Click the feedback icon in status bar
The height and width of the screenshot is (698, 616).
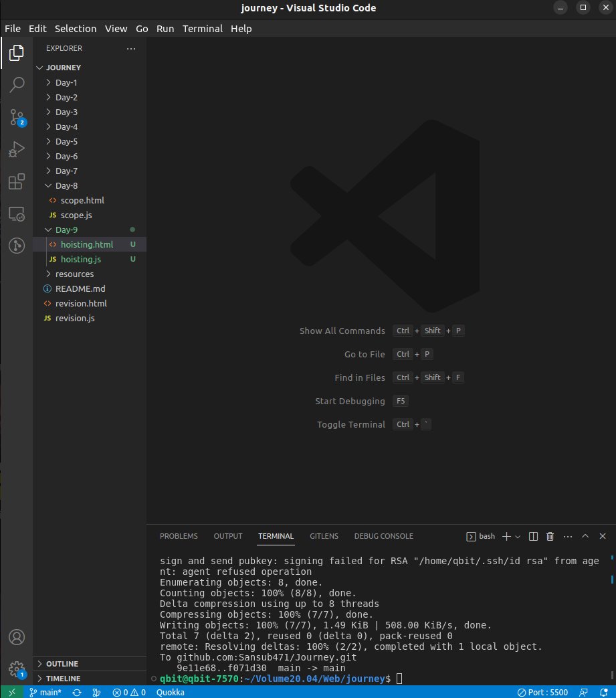pyautogui.click(x=583, y=692)
